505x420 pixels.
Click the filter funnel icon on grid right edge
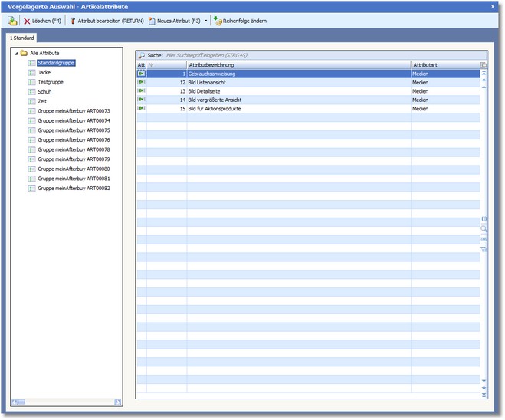(484, 249)
